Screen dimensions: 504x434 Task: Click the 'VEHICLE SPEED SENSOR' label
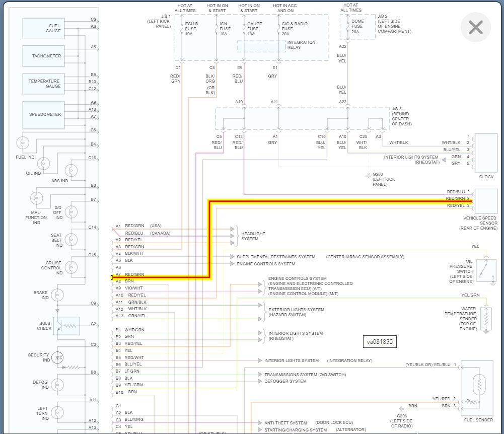coord(478,223)
